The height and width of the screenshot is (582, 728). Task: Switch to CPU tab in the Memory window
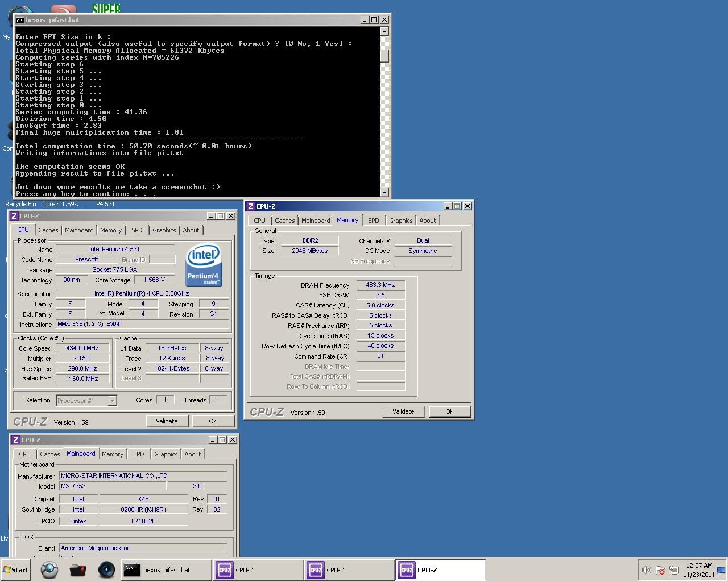260,221
